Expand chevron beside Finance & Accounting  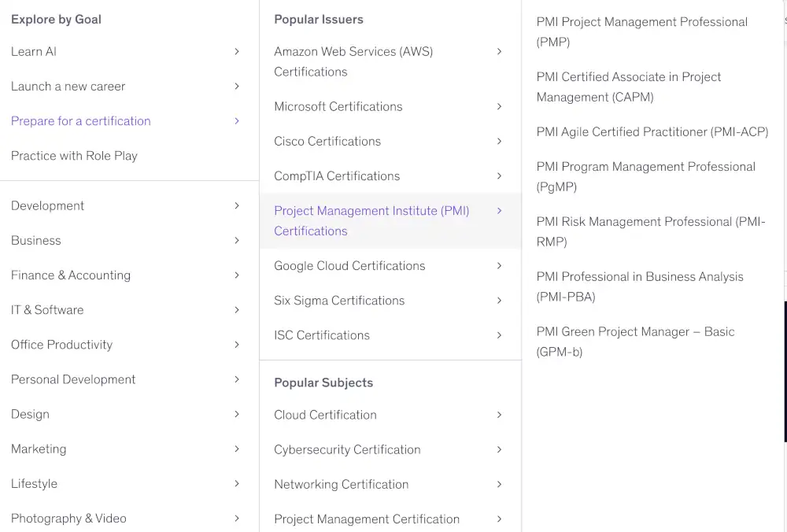[x=237, y=275]
